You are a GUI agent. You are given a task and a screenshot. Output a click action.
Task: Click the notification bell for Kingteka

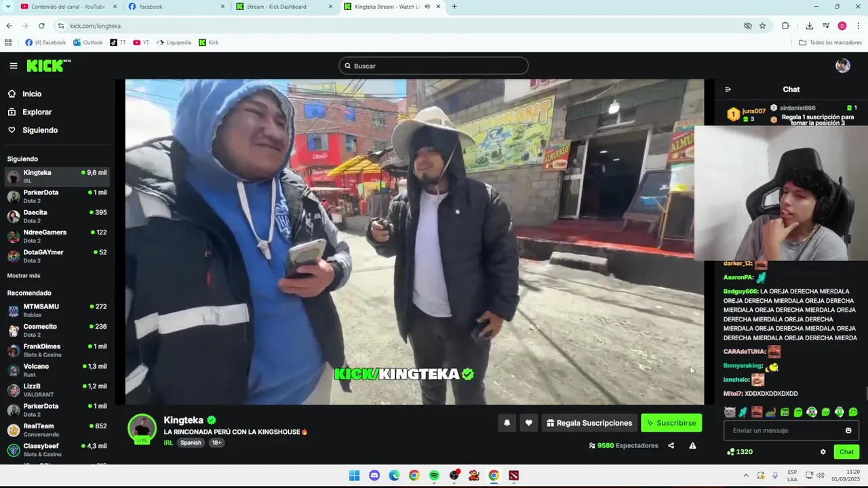pos(507,423)
